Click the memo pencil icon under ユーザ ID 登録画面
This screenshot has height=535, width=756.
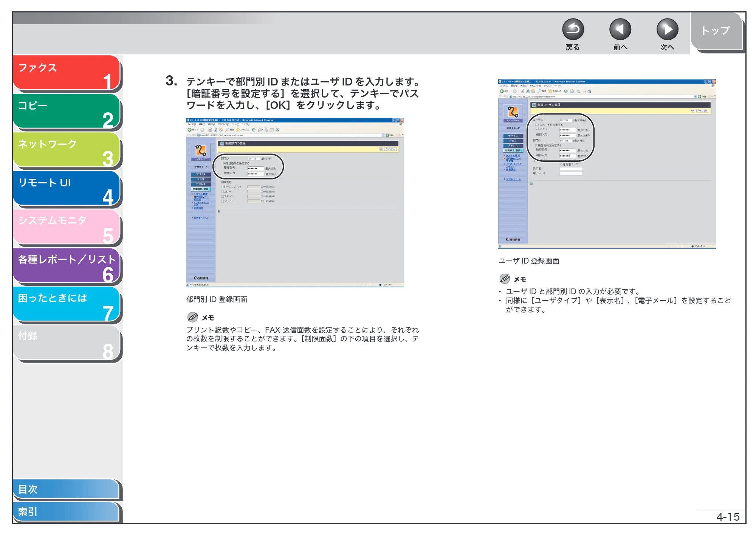[x=505, y=279]
